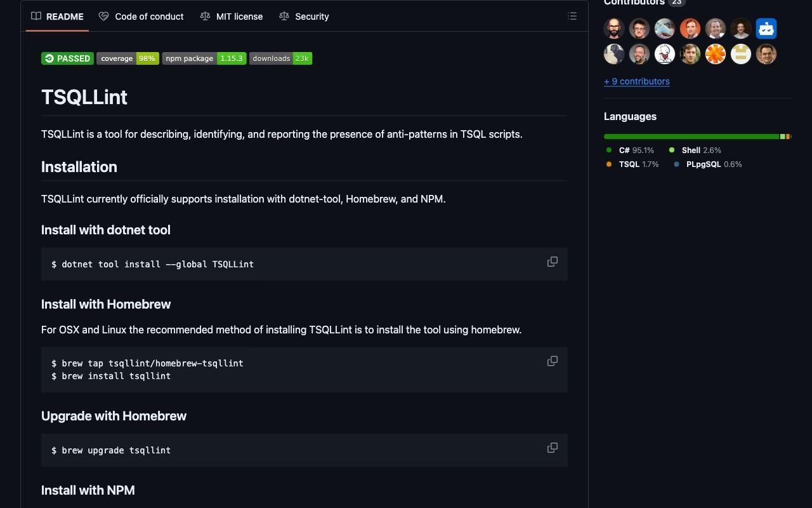Click the '$ brew install tsqllint' line
812x508 pixels.
click(x=111, y=376)
